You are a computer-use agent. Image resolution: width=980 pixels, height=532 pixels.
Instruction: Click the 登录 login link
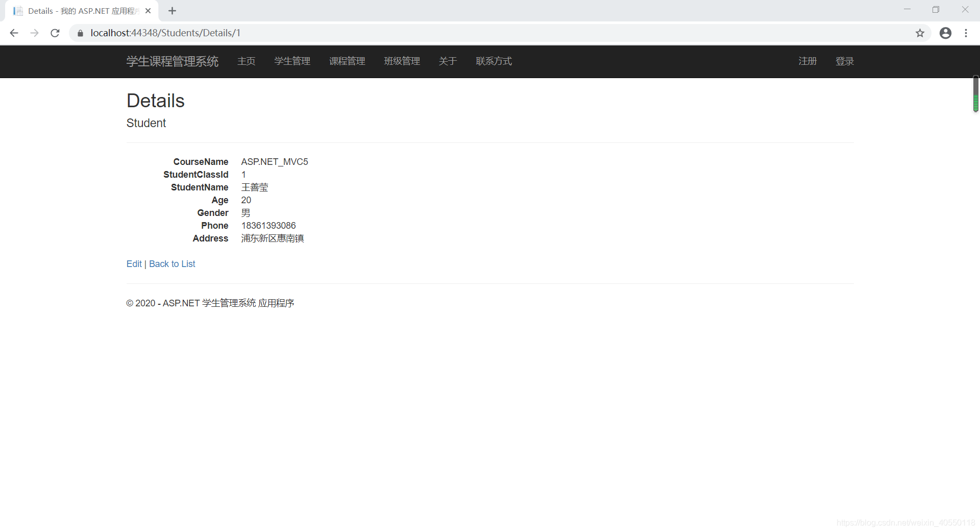pos(845,61)
